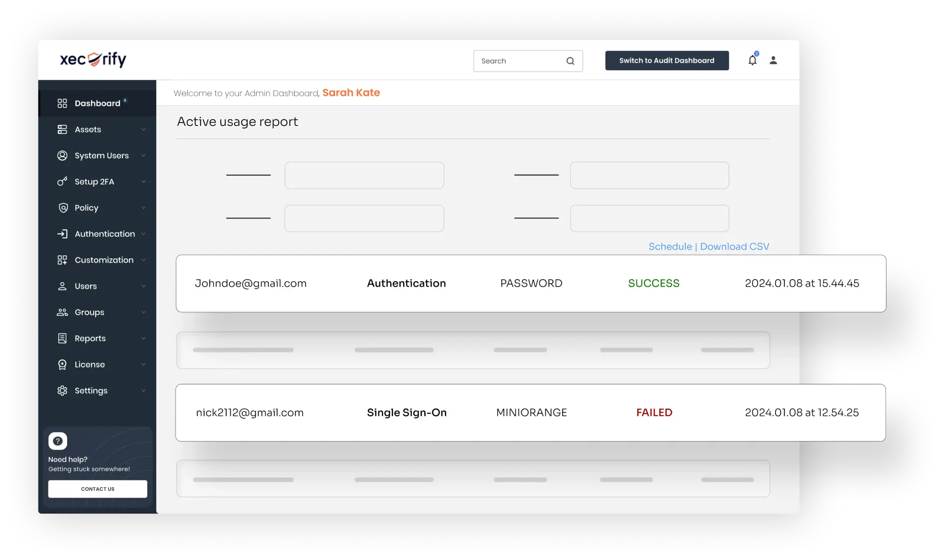The height and width of the screenshot is (560, 940).
Task: Click the user profile icon
Action: (773, 60)
